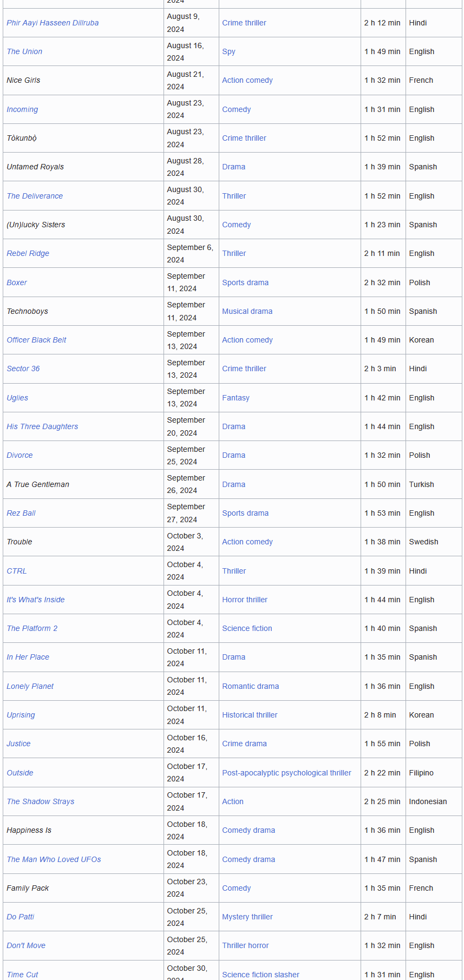464x980 pixels.
Task: Open His Three Daughters film page
Action: [42, 426]
